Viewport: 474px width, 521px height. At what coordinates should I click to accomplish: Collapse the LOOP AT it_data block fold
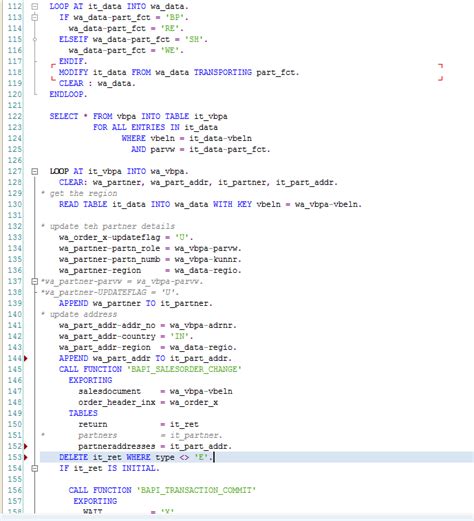click(x=35, y=6)
